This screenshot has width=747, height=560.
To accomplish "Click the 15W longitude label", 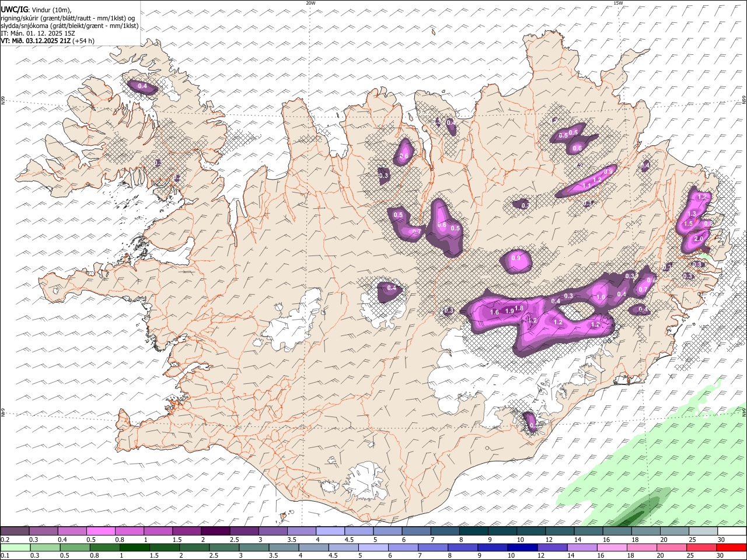I will point(618,3).
